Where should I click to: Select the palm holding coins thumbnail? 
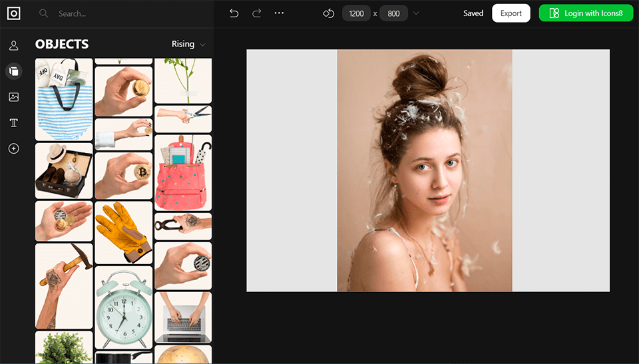point(64,221)
